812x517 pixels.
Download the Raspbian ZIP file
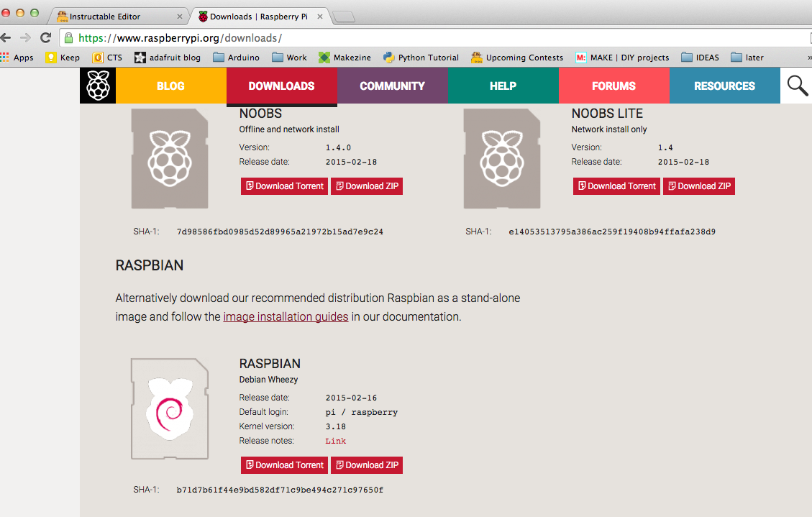coord(367,465)
